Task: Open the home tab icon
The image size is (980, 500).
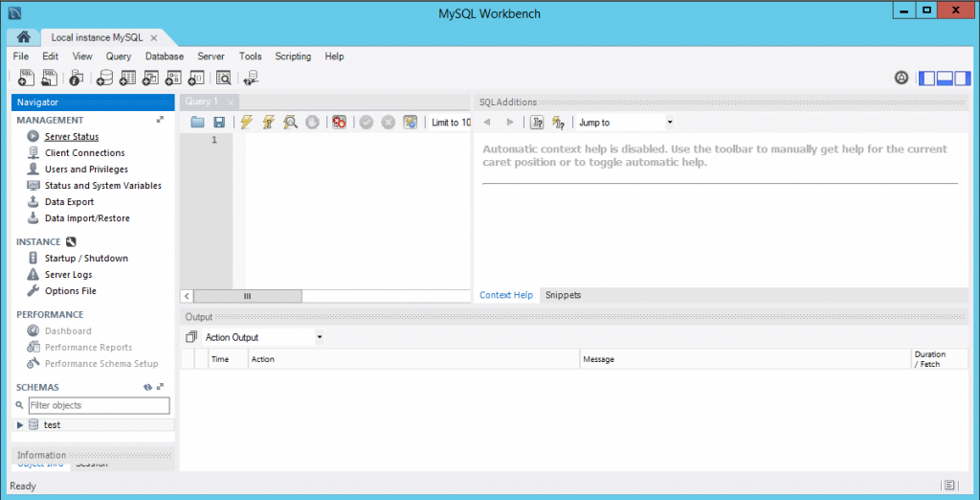Action: 23,37
